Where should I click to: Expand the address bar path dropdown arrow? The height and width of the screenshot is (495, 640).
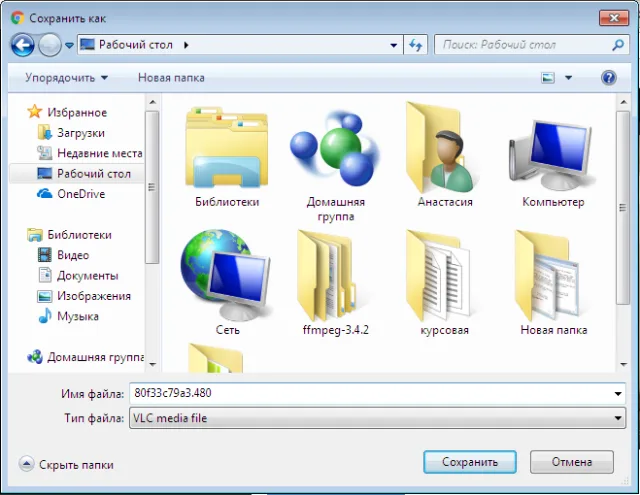click(393, 45)
